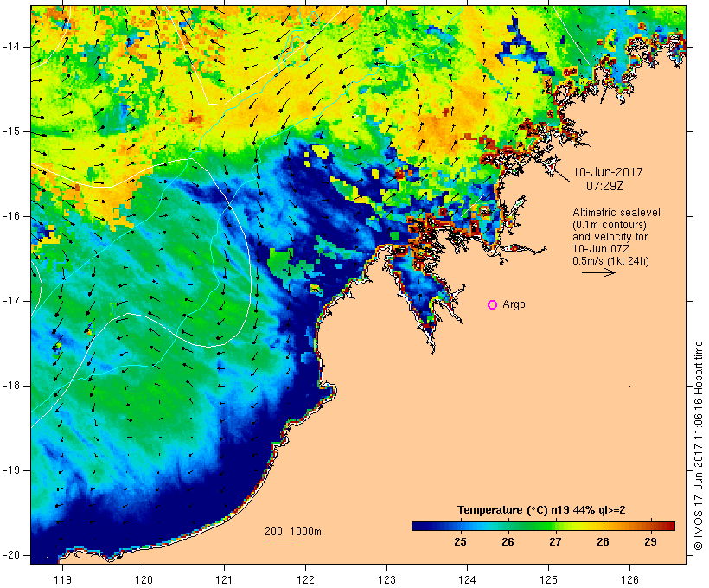Viewport: 709px width, 588px height.
Task: Click the 'and velocity for' caption line
Action: coord(610,237)
